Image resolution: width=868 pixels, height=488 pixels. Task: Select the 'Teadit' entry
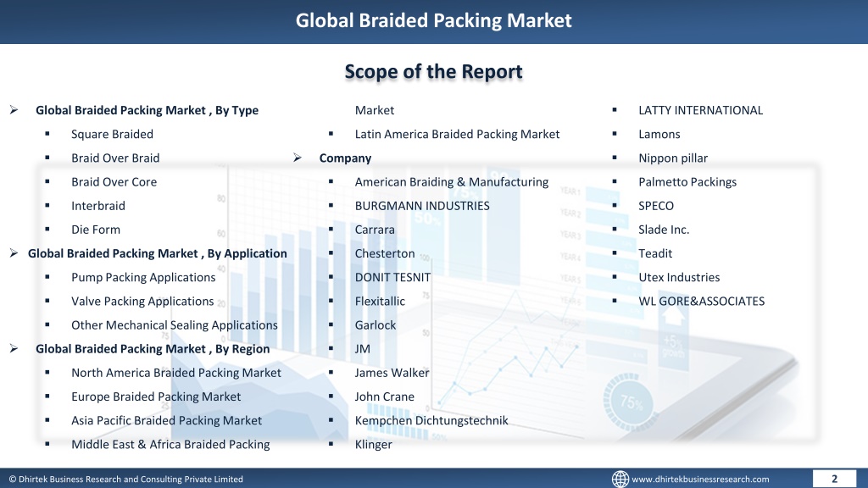tap(655, 252)
